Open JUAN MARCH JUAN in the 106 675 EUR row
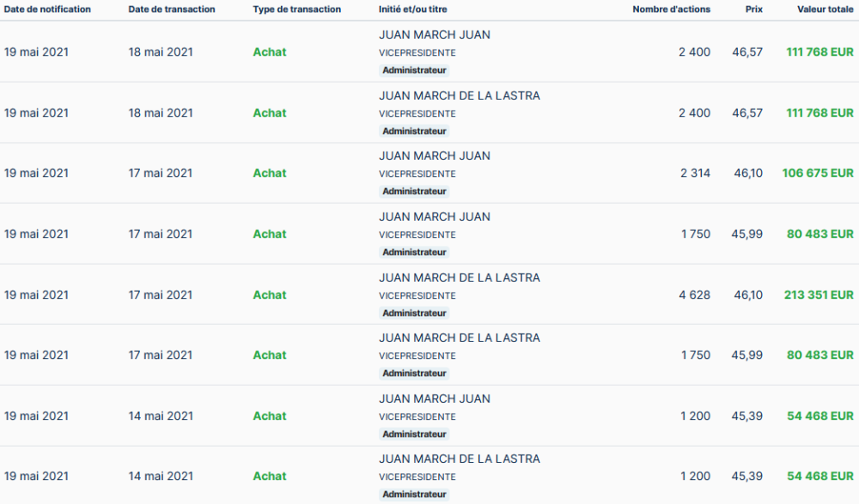 pos(435,155)
